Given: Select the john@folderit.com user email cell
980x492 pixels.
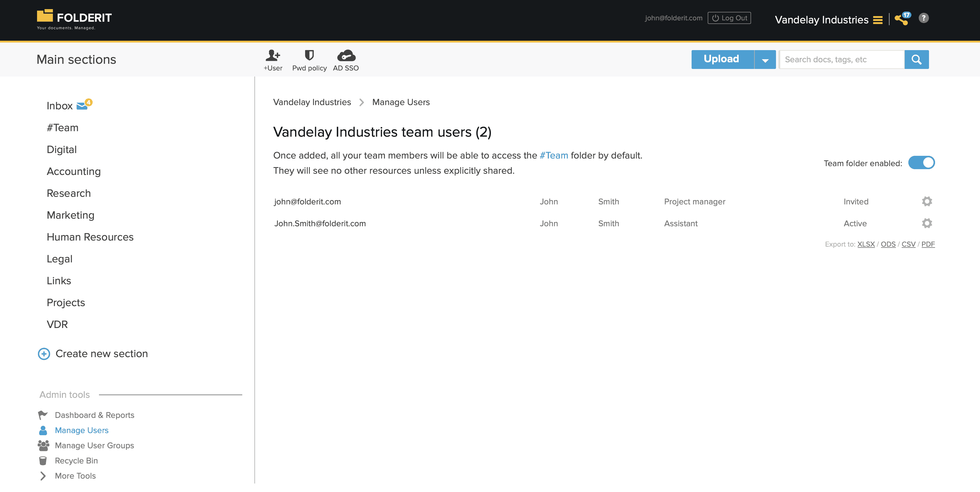Looking at the screenshot, I should tap(308, 201).
